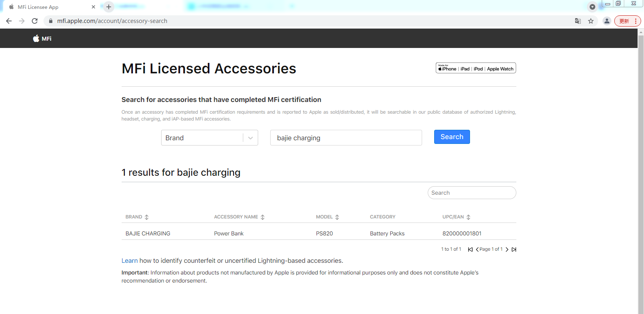Sort by ACCESSORY NAME column arrows

click(x=263, y=217)
